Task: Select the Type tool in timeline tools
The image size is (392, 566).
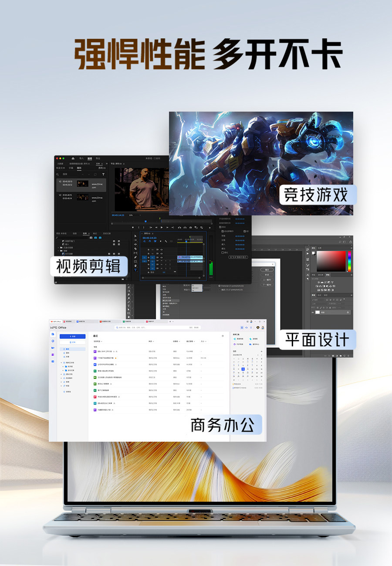Action: (135, 270)
